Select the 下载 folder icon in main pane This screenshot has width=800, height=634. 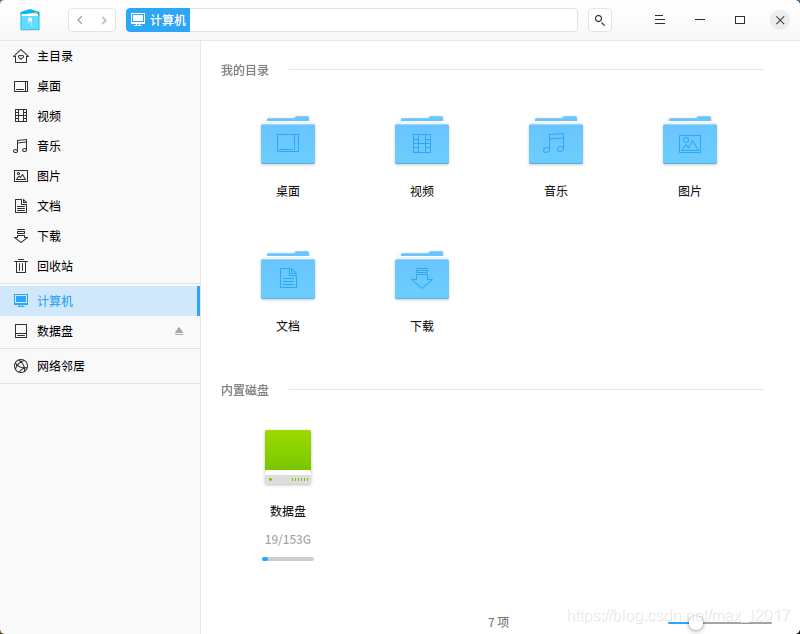click(422, 275)
